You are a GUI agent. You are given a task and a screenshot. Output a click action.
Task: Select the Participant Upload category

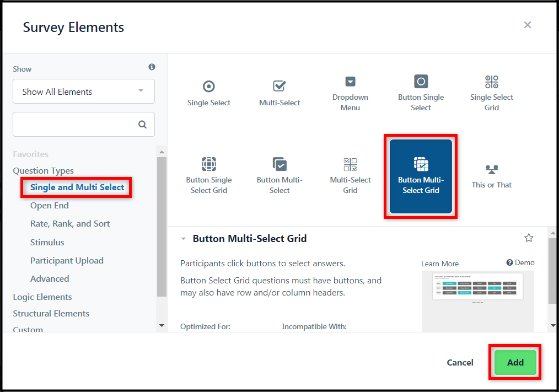(x=67, y=260)
